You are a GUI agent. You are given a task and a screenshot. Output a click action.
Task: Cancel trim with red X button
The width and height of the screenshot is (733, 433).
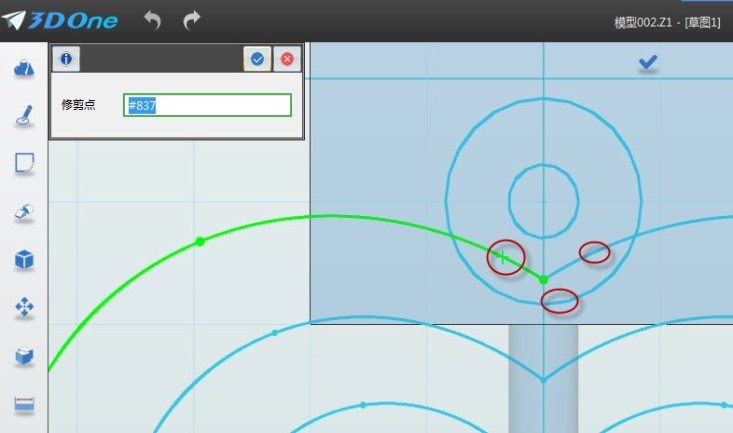pos(288,59)
